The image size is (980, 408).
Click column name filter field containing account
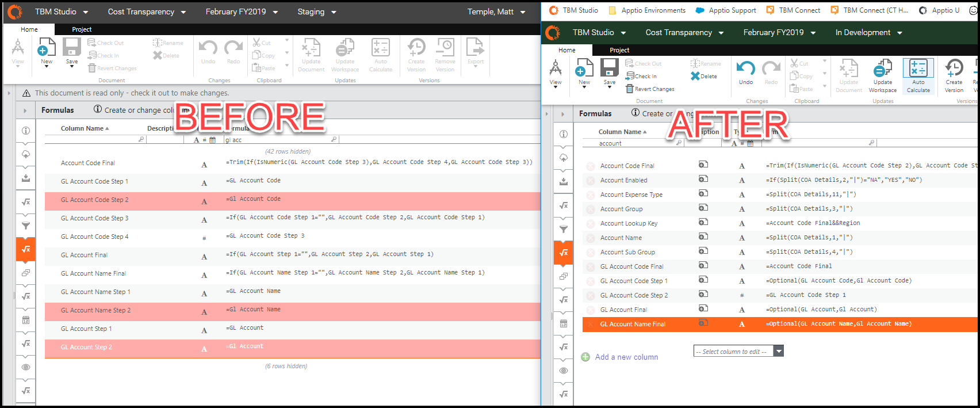pyautogui.click(x=640, y=143)
